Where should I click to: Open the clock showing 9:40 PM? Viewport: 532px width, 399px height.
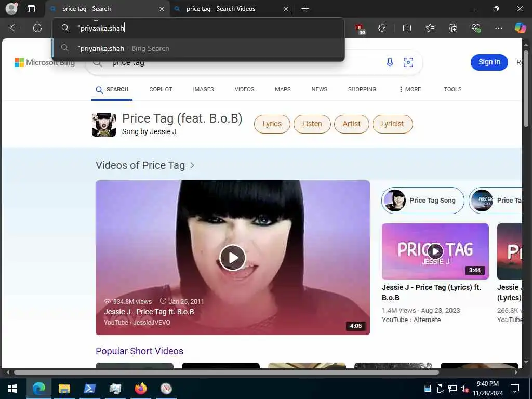(x=487, y=389)
